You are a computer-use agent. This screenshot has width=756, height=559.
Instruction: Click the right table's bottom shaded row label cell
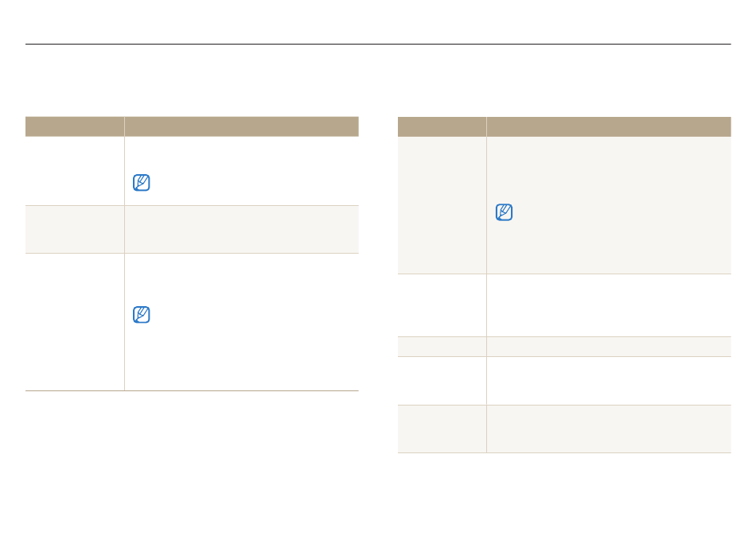click(442, 429)
